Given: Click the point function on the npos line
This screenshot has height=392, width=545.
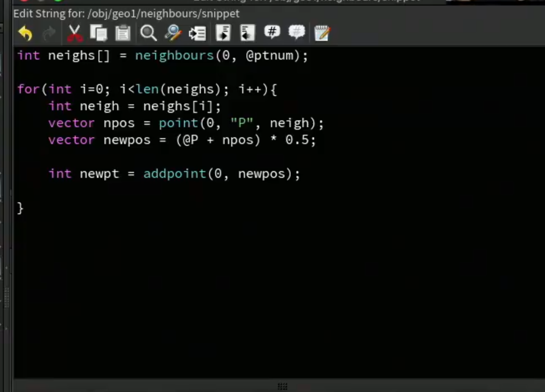Looking at the screenshot, I should pos(178,123).
